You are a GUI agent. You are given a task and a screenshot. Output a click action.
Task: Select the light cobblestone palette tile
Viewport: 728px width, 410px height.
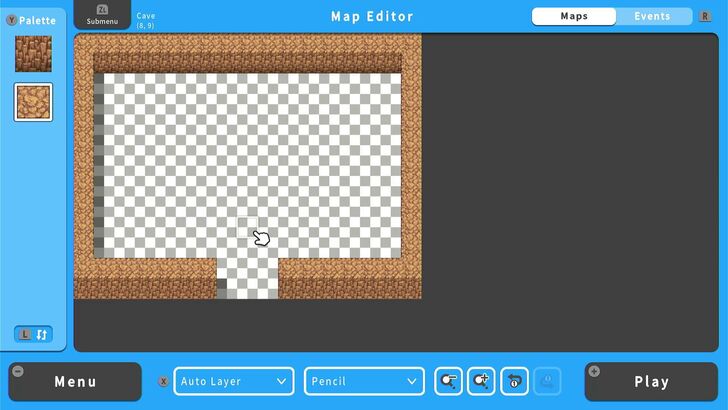33,102
